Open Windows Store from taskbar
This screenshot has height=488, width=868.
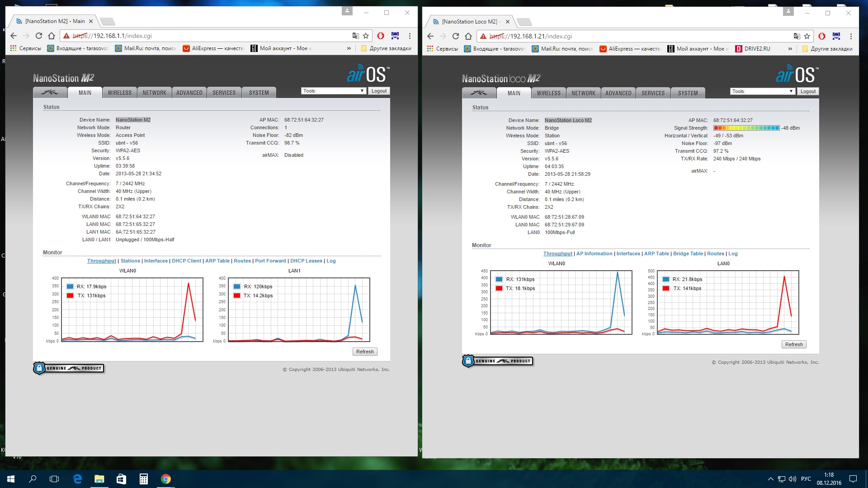[x=121, y=479]
